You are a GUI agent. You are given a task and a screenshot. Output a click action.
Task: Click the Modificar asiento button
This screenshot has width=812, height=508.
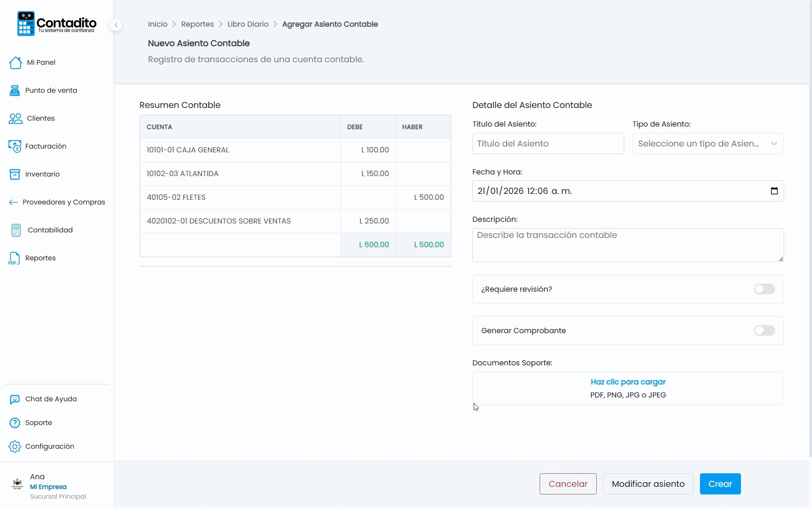click(648, 484)
